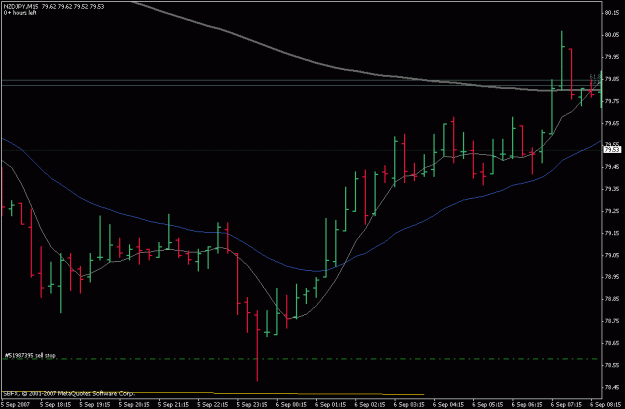Click price axis value 80.05
The image size is (625, 409).
coord(612,35)
